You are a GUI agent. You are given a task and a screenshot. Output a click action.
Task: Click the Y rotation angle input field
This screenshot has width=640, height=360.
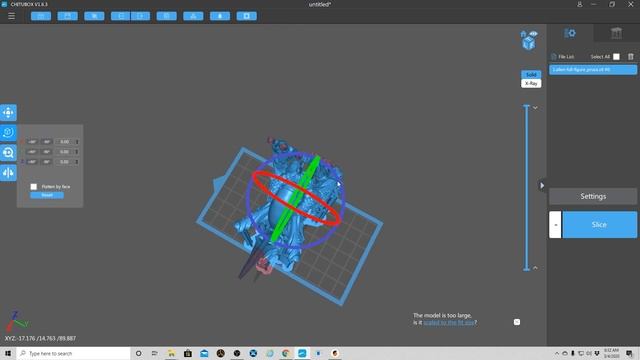(64, 152)
